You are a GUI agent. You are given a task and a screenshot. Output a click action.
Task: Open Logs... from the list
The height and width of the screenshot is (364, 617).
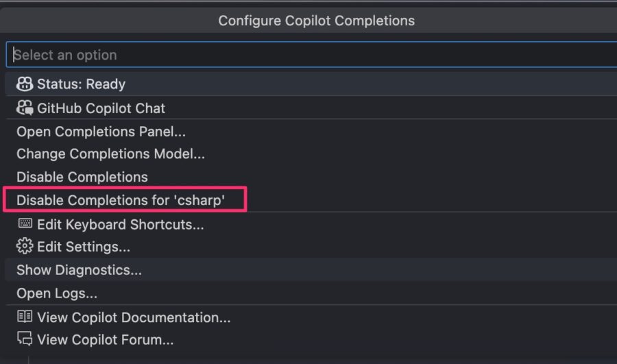click(x=311, y=293)
